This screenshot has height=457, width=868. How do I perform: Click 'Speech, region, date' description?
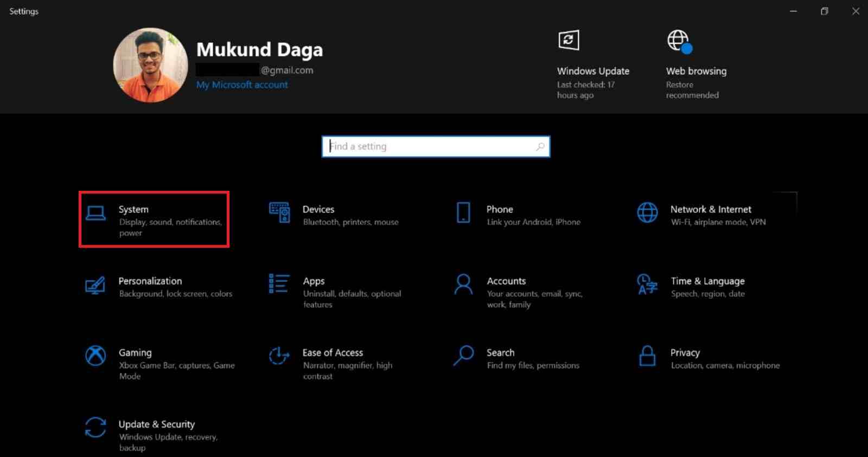coord(707,294)
